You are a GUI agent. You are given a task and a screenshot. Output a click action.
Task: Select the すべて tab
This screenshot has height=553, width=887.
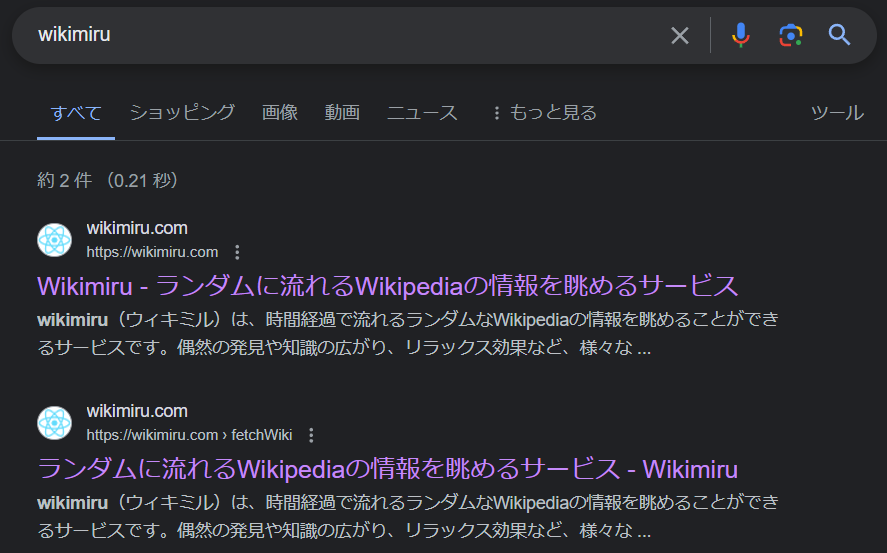(x=76, y=113)
